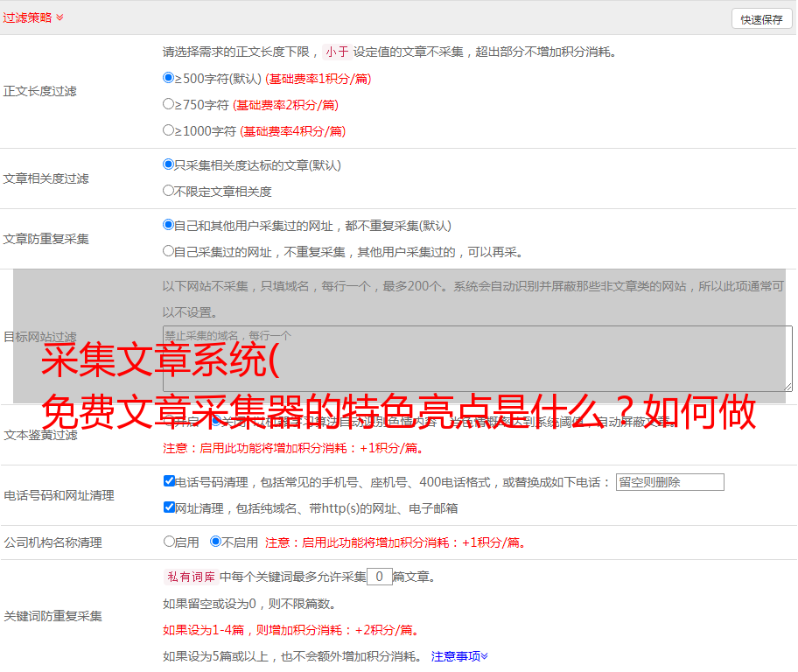Select the ≥1000字符 length filter

tap(169, 130)
